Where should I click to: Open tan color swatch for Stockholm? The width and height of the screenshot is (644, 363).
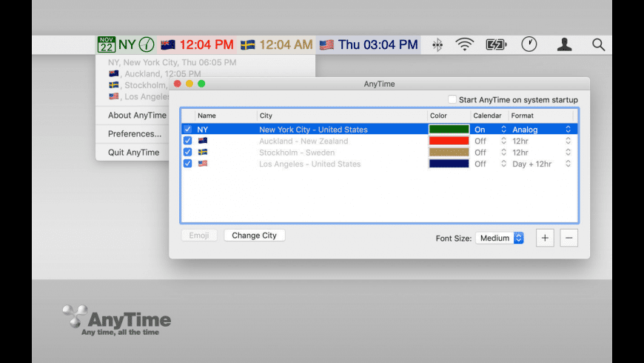pyautogui.click(x=449, y=152)
